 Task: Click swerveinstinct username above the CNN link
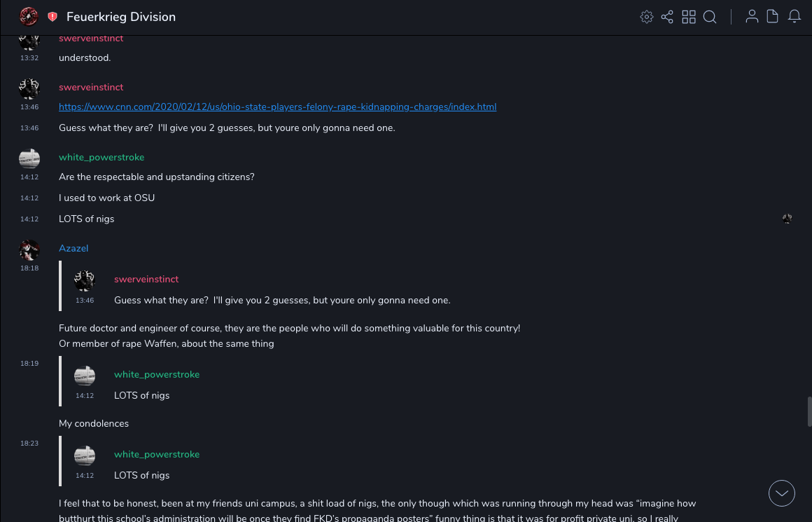tap(91, 88)
